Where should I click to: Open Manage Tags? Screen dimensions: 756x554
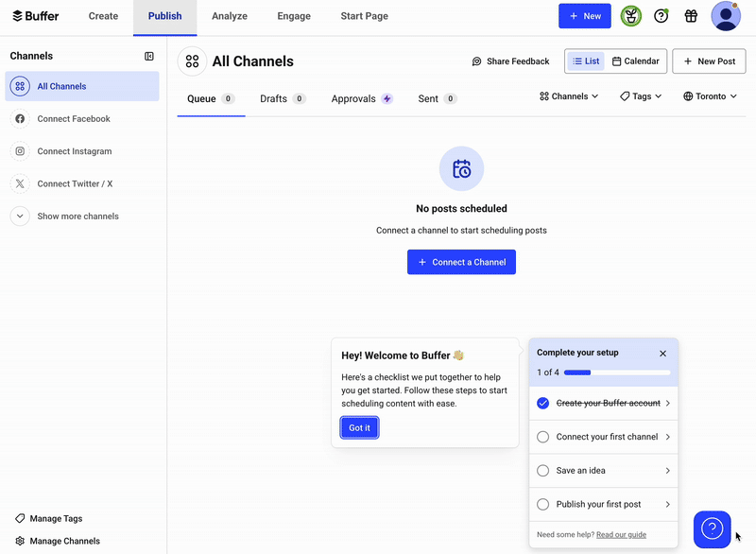49,518
